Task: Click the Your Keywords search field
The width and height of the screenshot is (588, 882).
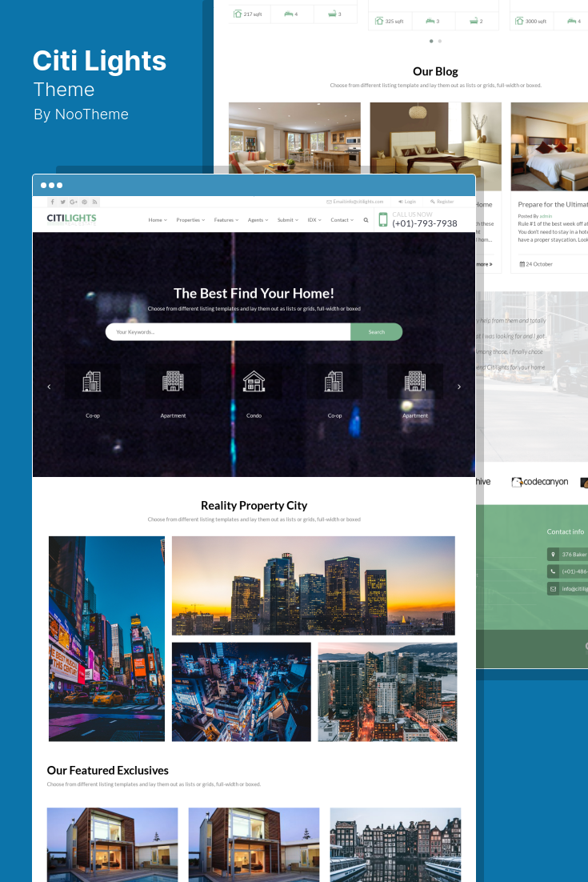Action: click(x=228, y=332)
